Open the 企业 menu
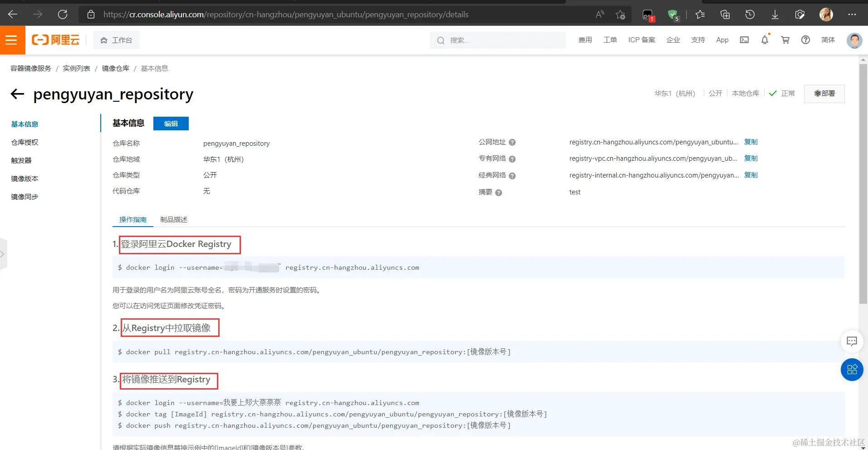Image resolution: width=868 pixels, height=450 pixels. point(673,40)
